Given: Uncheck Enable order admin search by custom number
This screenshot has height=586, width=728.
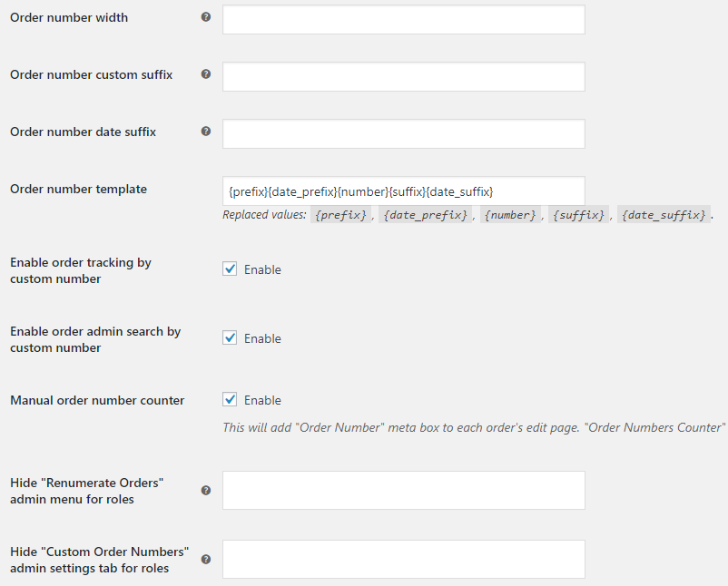Looking at the screenshot, I should 230,337.
